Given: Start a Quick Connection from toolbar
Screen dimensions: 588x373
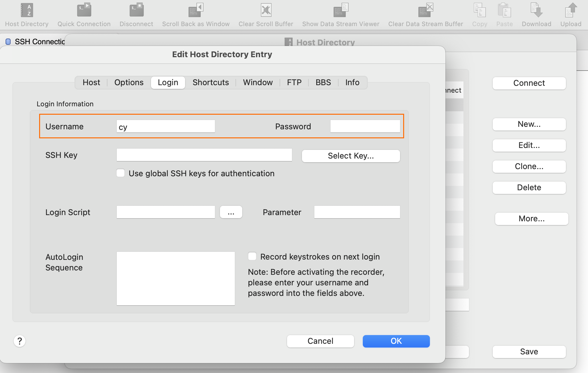Looking at the screenshot, I should (x=84, y=10).
